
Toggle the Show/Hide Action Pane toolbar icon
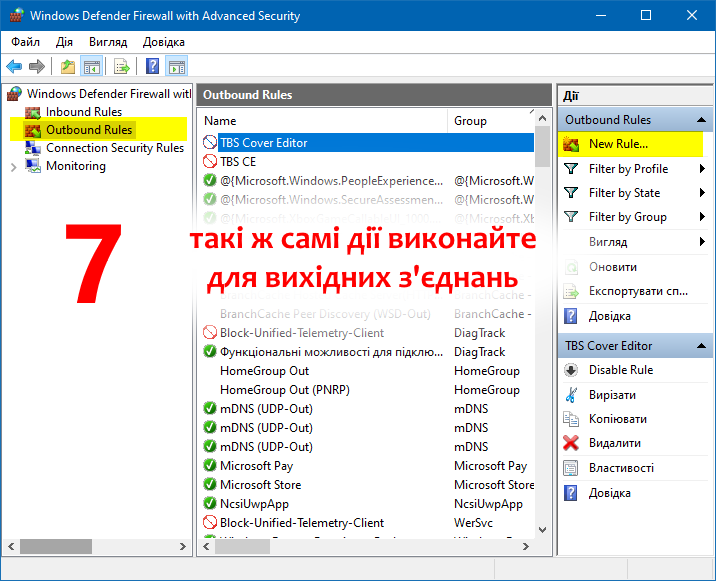click(x=177, y=67)
